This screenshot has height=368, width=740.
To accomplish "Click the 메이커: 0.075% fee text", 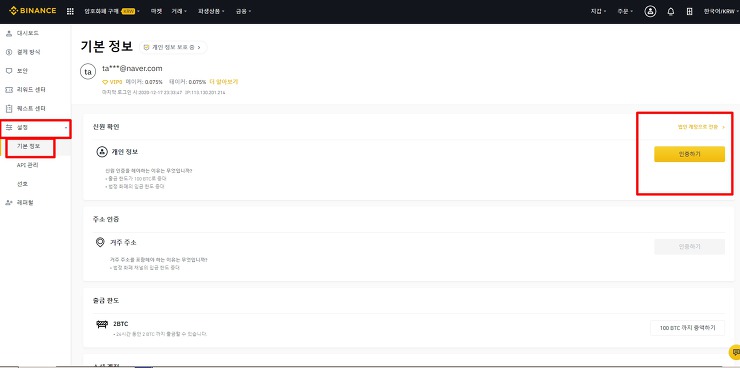I will click(x=144, y=82).
